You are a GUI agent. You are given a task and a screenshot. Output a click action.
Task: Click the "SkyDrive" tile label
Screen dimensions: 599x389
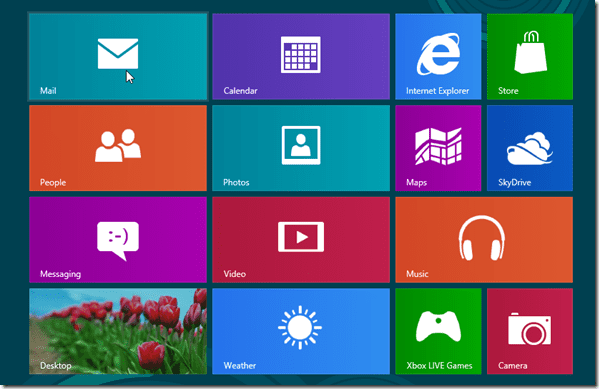[x=514, y=183]
